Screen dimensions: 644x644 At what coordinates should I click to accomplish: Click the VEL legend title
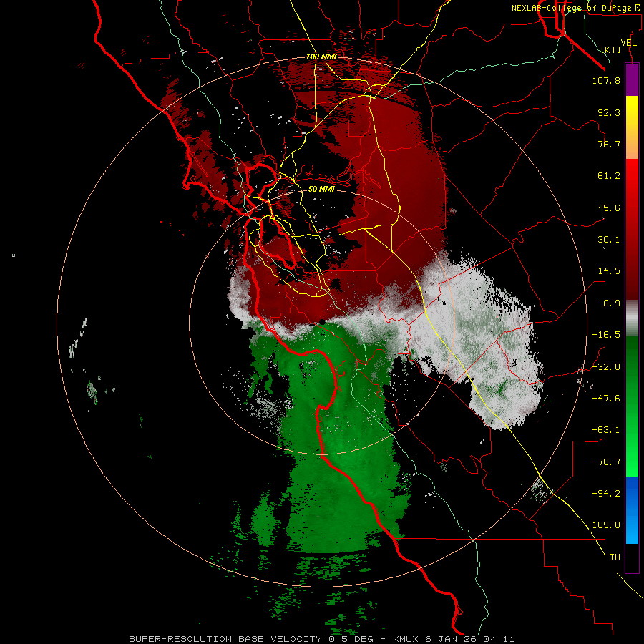point(629,43)
